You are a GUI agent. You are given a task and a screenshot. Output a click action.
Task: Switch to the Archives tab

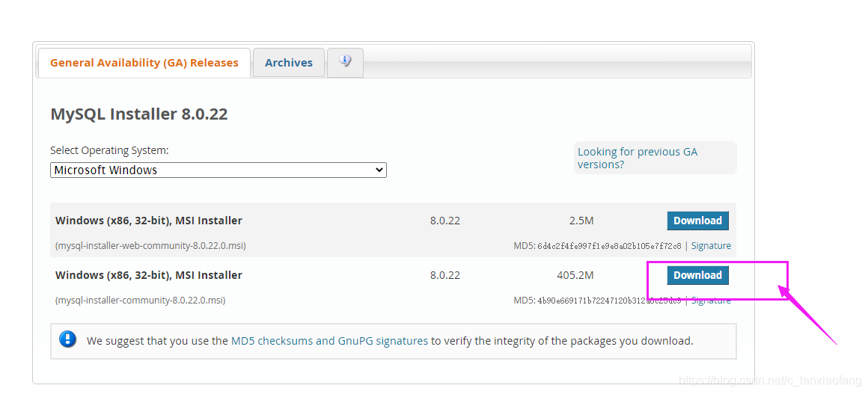(x=288, y=63)
